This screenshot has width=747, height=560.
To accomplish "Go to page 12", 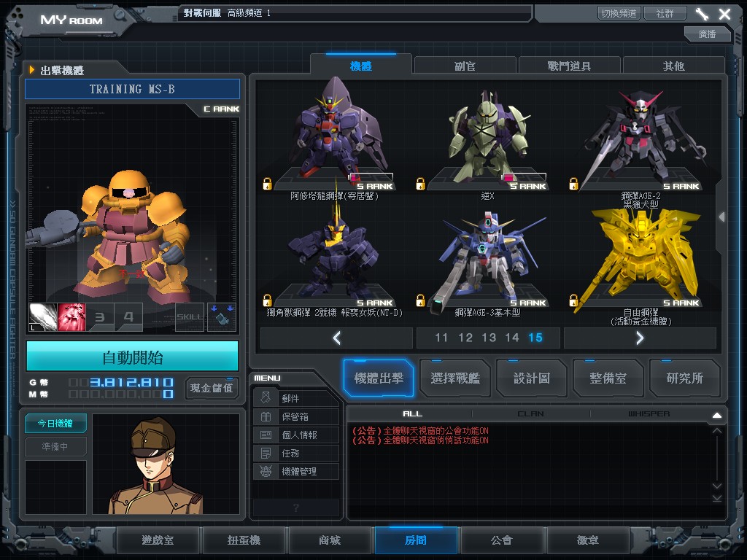I will click(x=465, y=338).
